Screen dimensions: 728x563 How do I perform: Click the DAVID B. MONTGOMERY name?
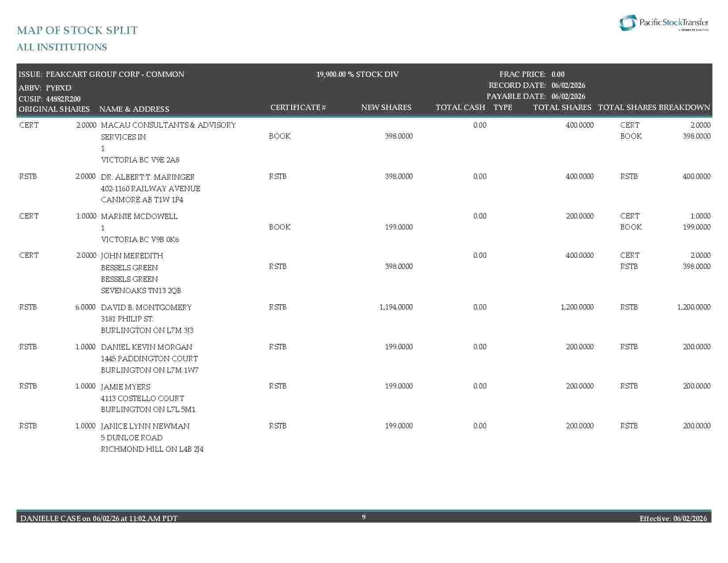pos(146,307)
